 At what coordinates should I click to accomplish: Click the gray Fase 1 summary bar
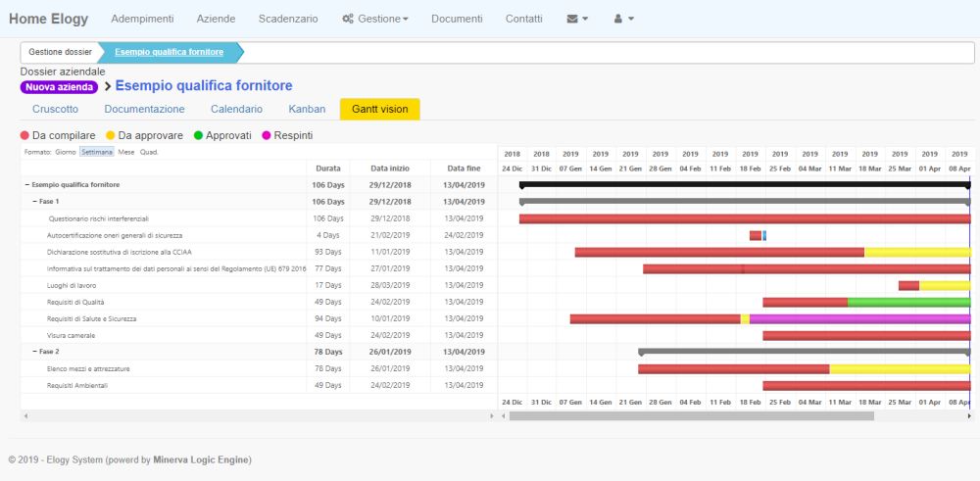(x=745, y=202)
